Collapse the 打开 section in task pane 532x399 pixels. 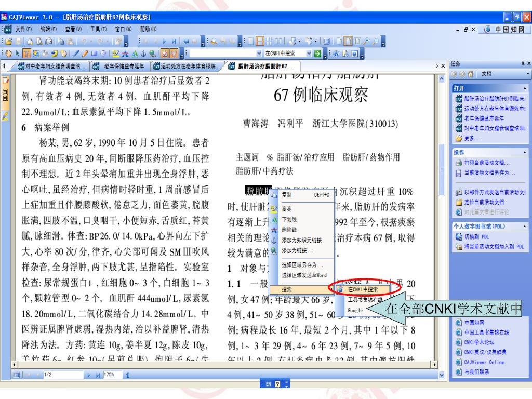[x=525, y=88]
